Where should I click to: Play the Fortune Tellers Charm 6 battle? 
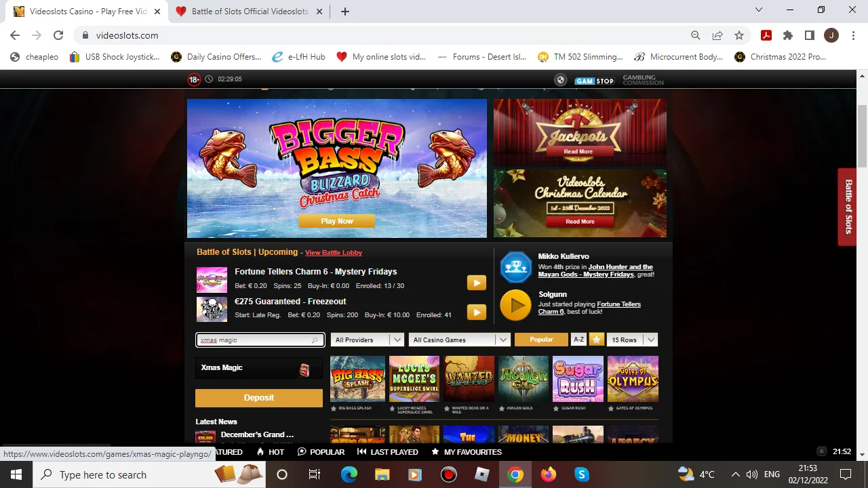point(476,283)
